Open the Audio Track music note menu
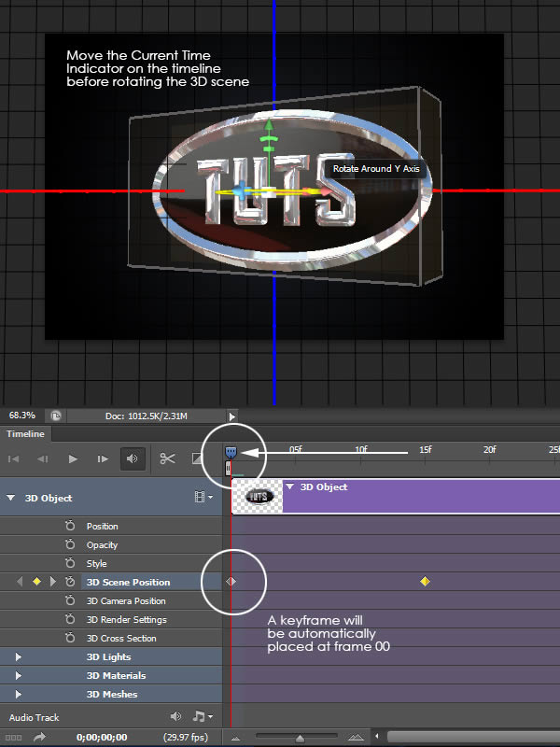 (203, 716)
